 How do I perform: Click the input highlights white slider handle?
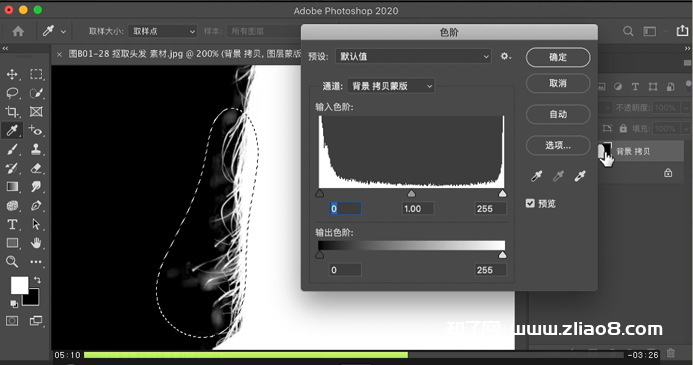pos(503,194)
